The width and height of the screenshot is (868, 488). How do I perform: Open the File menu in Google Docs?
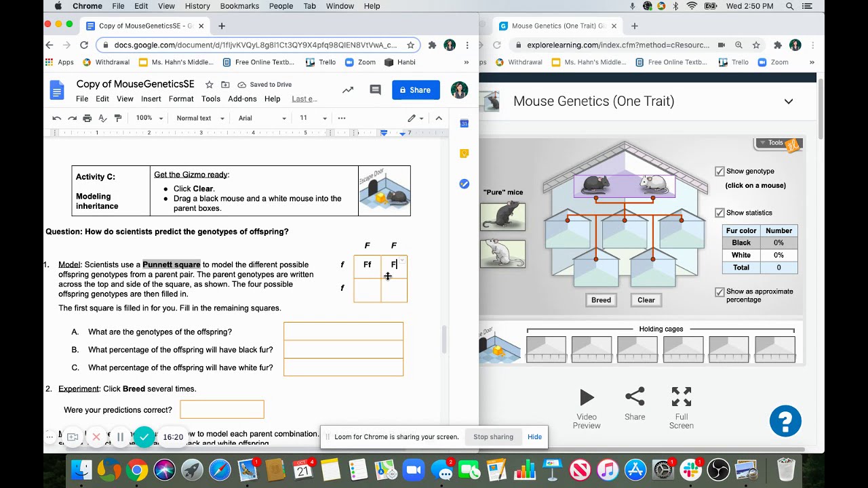pyautogui.click(x=82, y=99)
